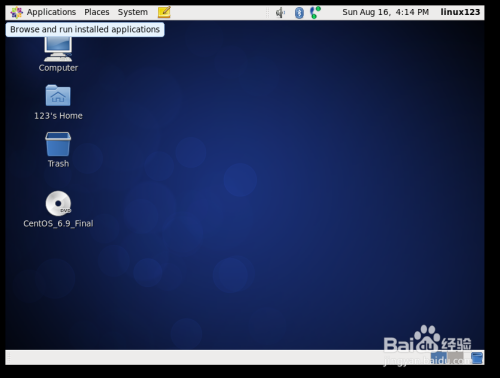Viewport: 500px width, 378px height.
Task: Click the Bluetooth tray icon
Action: pos(299,13)
